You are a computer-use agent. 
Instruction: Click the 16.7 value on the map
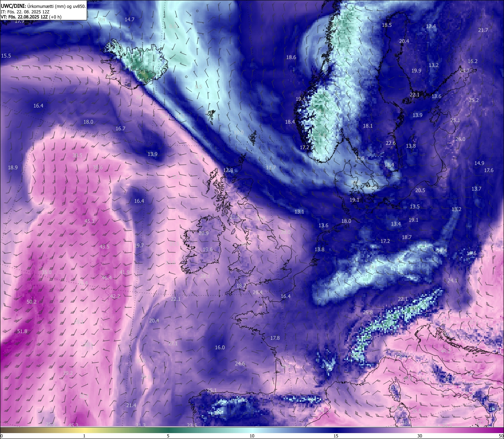click(x=120, y=129)
